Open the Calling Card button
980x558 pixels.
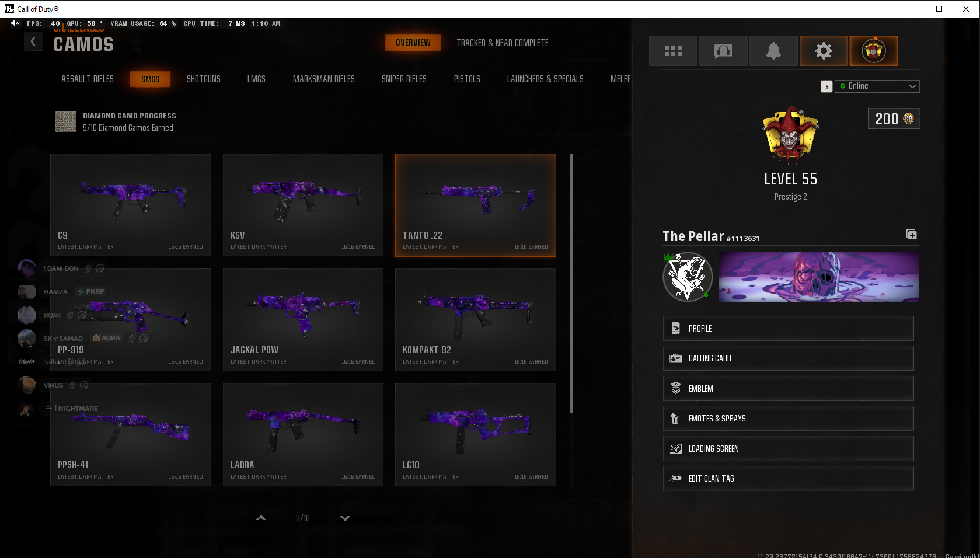pos(789,358)
